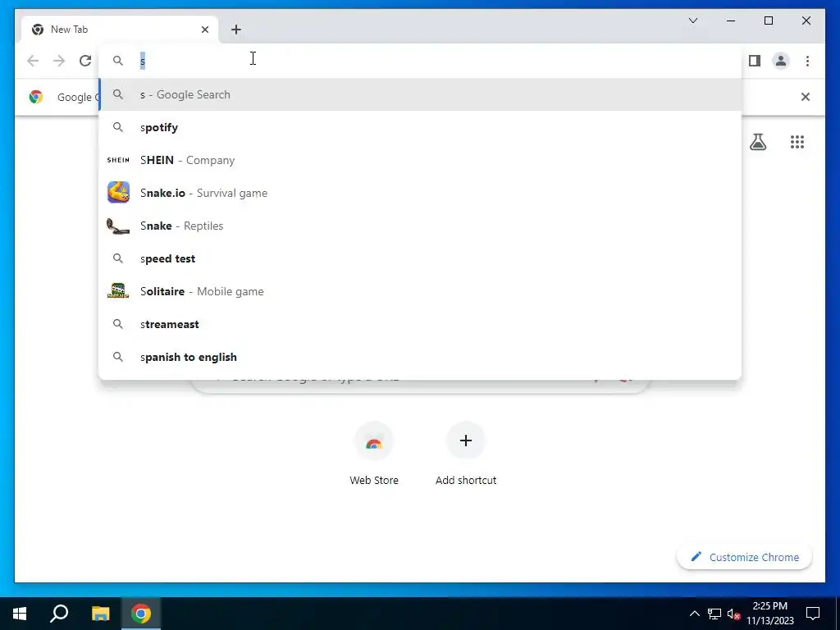
Task: Choose 's - Google Search' suggestion
Action: [x=421, y=94]
